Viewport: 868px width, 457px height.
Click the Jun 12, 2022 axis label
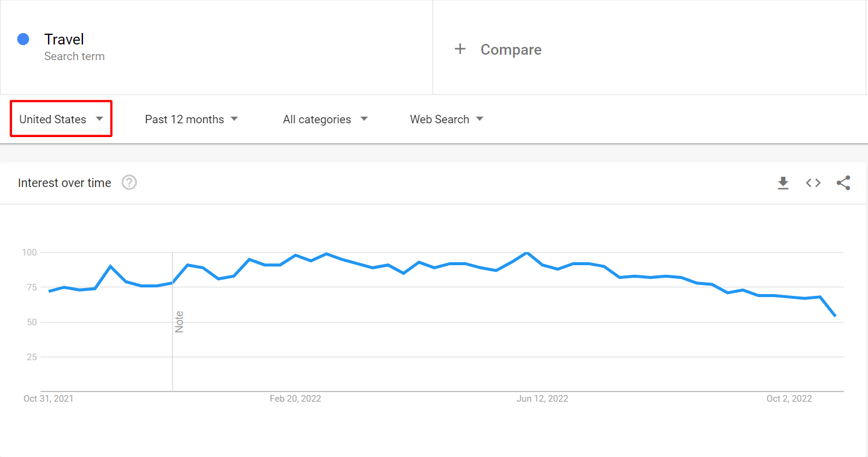pos(543,399)
